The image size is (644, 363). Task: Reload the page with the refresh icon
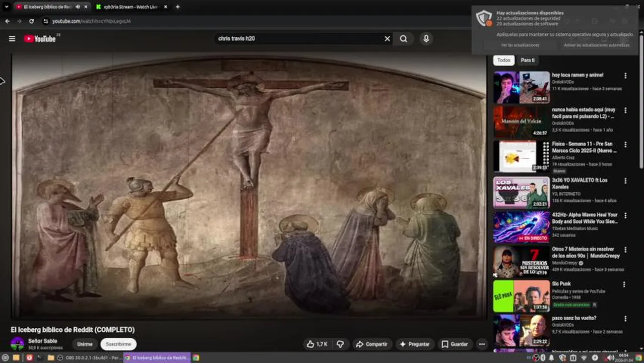(x=31, y=21)
